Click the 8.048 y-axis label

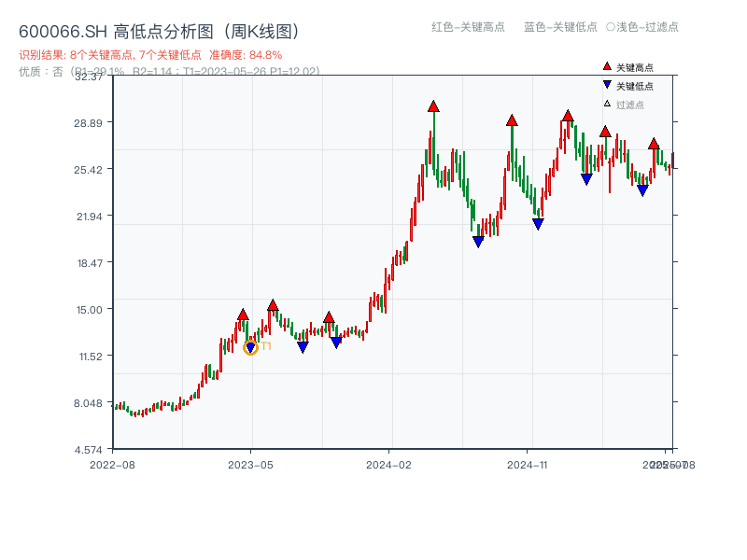pos(88,403)
